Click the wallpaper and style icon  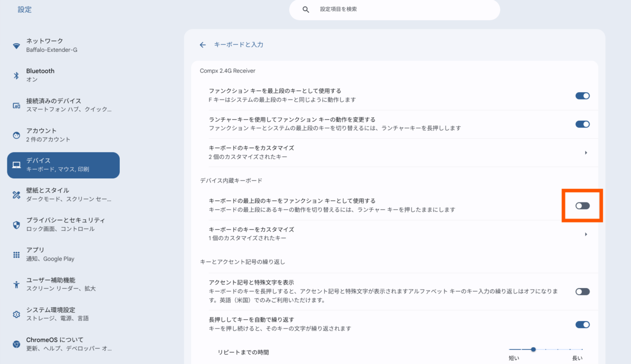[16, 195]
